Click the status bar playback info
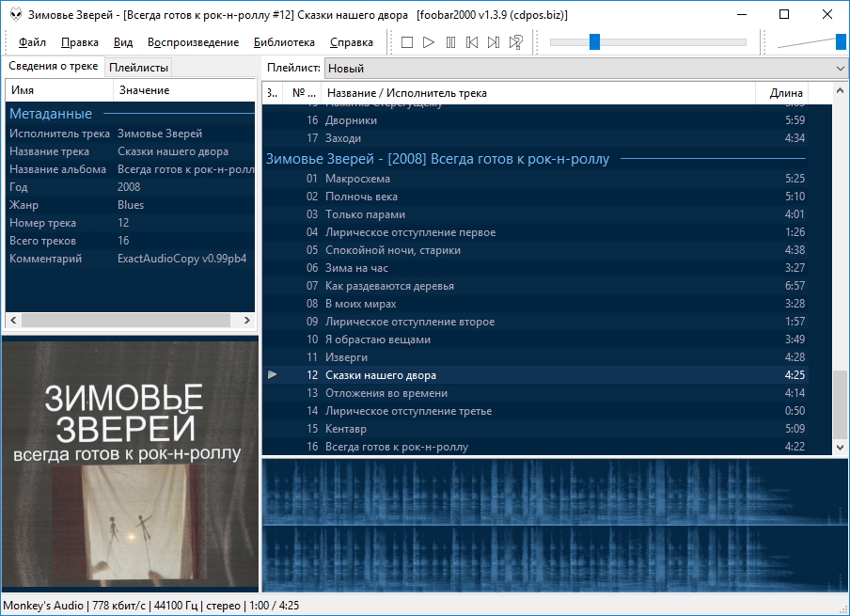Screen dimensions: 850x616 coord(151,605)
